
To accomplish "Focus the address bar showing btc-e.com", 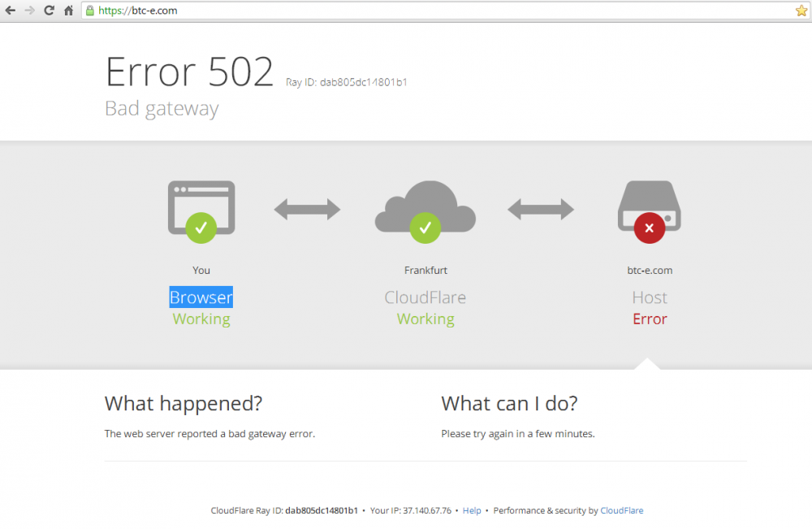I will [x=445, y=11].
